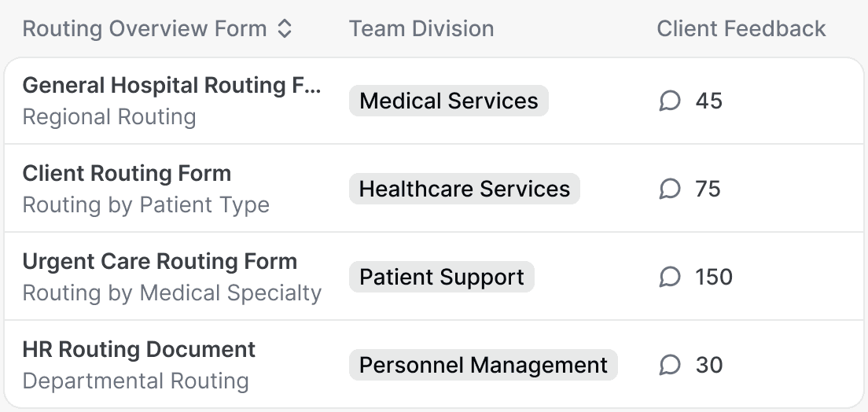Click the Client Feedback column header
The height and width of the screenshot is (412, 868).
tap(741, 29)
